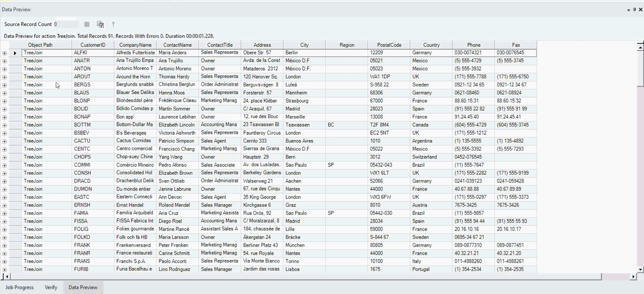
Task: Select the Data Preview tab
Action: tap(83, 287)
